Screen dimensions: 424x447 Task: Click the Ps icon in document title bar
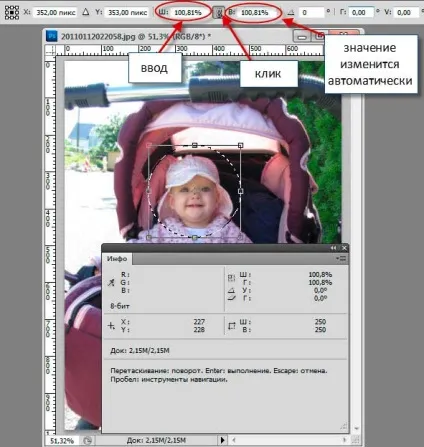coord(52,36)
